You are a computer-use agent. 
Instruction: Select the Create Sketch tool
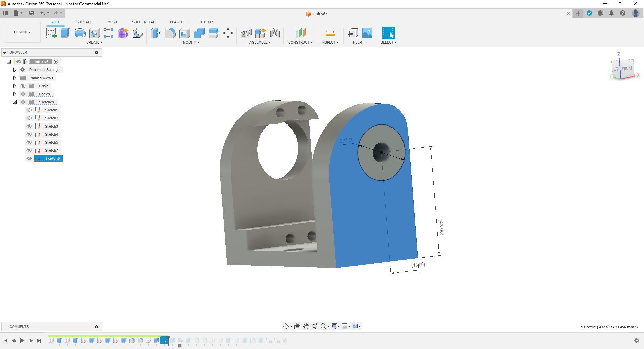tap(51, 33)
